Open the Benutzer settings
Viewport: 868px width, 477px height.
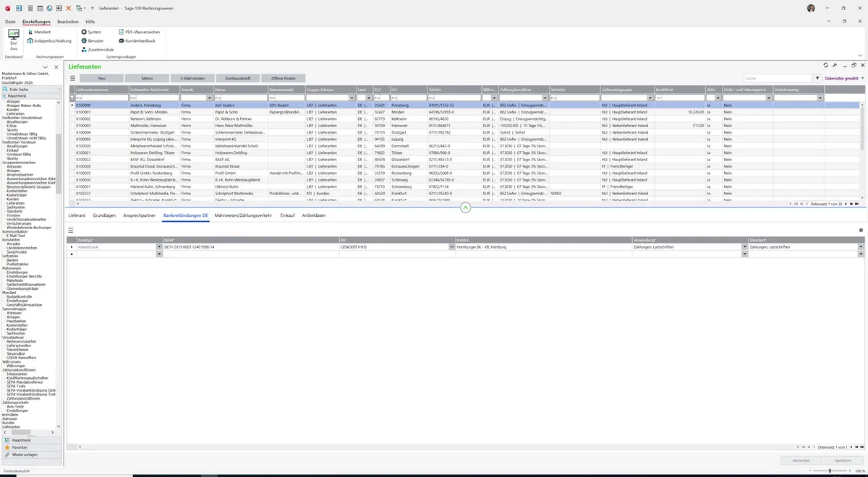coord(92,40)
